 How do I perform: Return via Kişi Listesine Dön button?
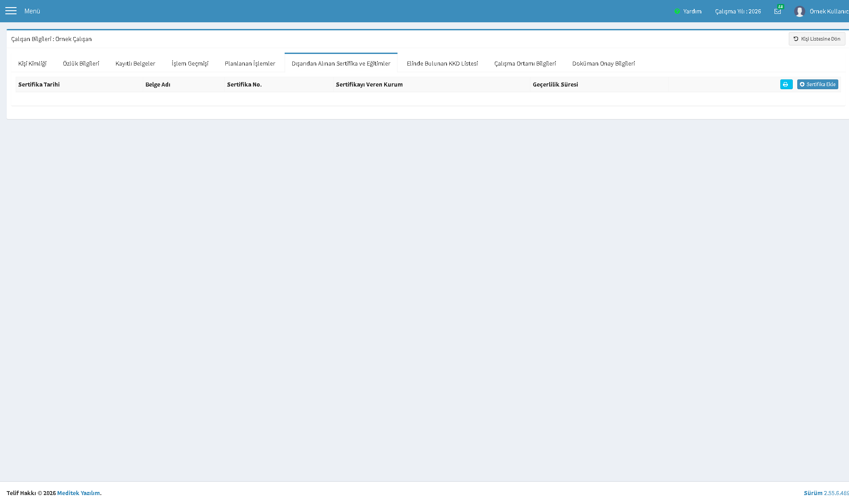point(816,39)
